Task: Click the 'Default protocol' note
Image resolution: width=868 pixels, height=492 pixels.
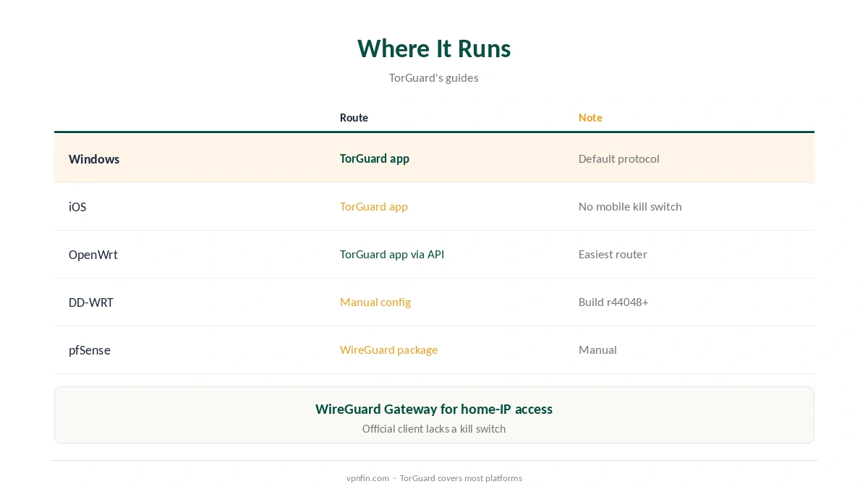Action: 619,158
